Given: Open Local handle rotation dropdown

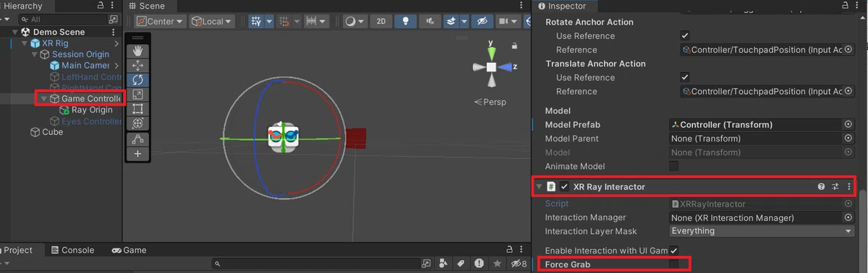Looking at the screenshot, I should [x=211, y=22].
